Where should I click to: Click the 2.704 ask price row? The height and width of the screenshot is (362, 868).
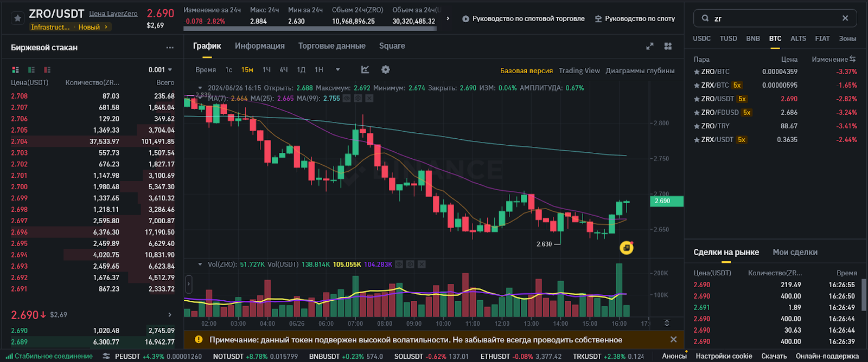tap(93, 141)
